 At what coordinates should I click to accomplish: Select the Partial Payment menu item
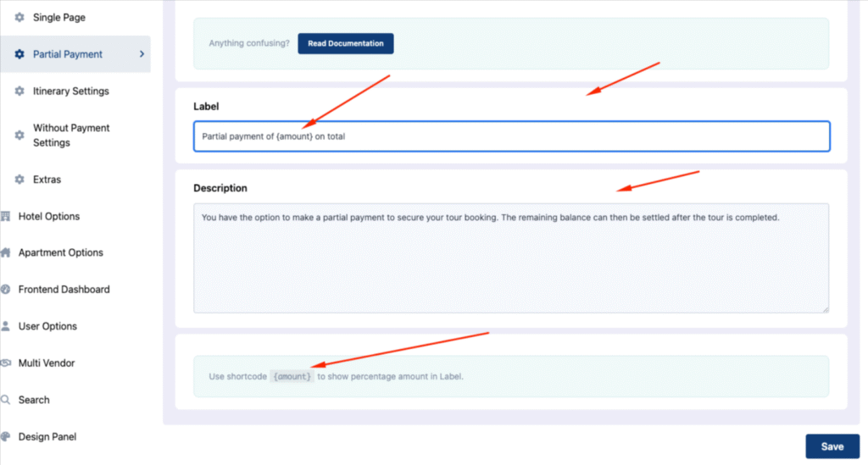pos(75,54)
